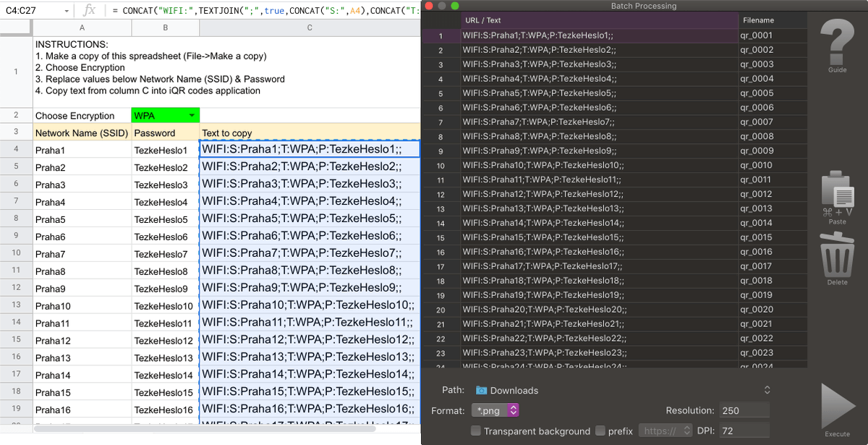The height and width of the screenshot is (445, 868).
Task: Click the TezkeHeslo7 password cell
Action: (165, 254)
